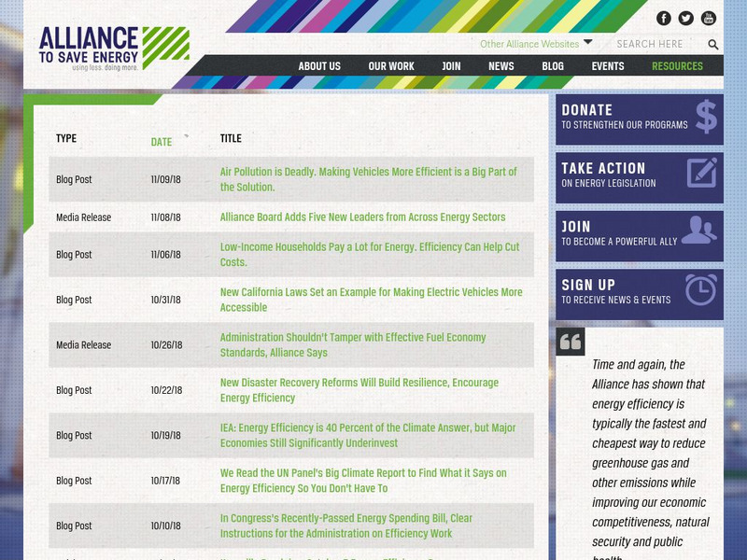Click the quotation mark icon
The width and height of the screenshot is (747, 560).
571,342
